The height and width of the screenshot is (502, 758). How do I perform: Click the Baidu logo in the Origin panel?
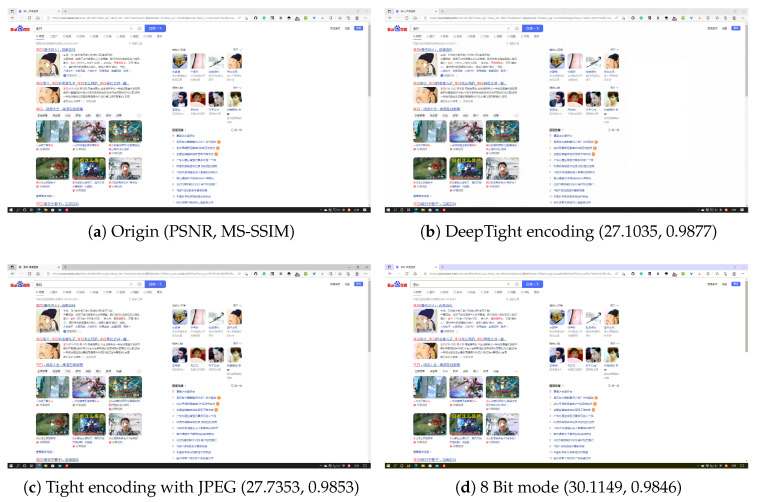click(20, 29)
